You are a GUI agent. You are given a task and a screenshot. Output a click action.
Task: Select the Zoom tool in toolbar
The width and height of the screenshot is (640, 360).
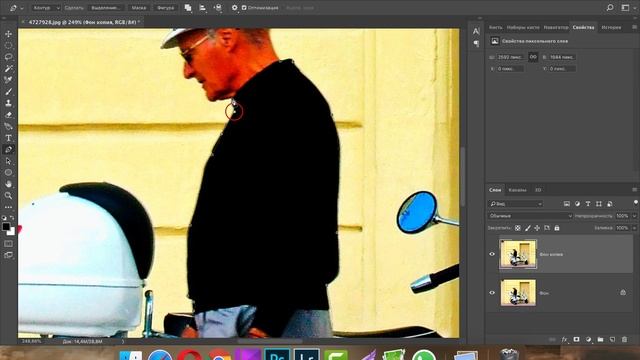8,196
